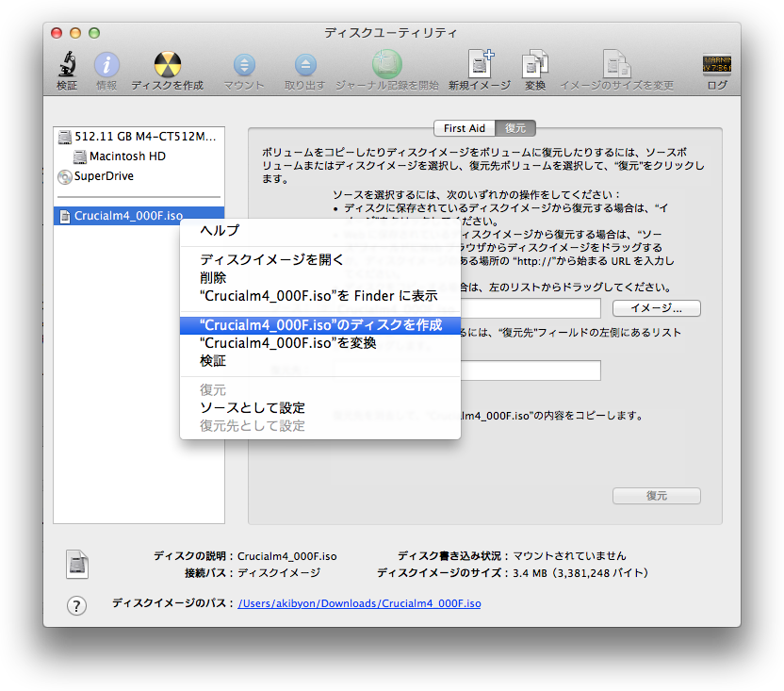This screenshot has height=691, width=784.
Task: Select SuperDrive in the sidebar
Action: tap(139, 176)
